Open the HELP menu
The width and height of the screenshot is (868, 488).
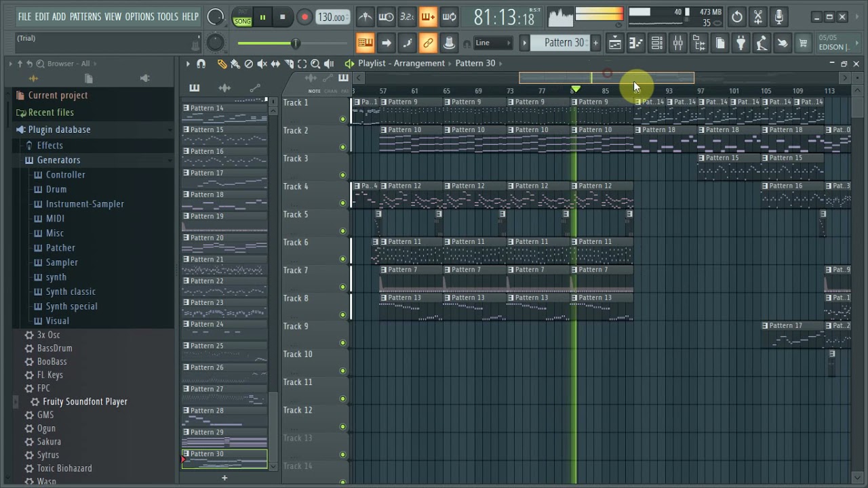point(191,17)
